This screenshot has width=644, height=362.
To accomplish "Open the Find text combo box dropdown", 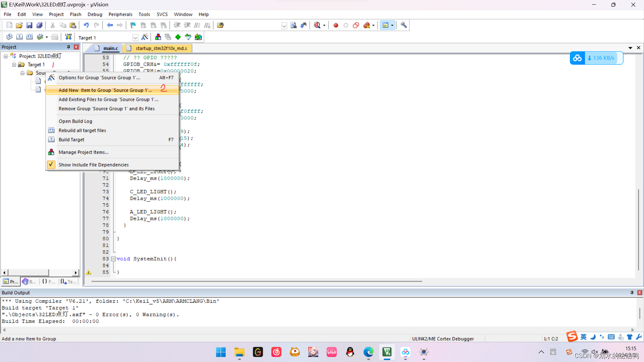I will [284, 26].
